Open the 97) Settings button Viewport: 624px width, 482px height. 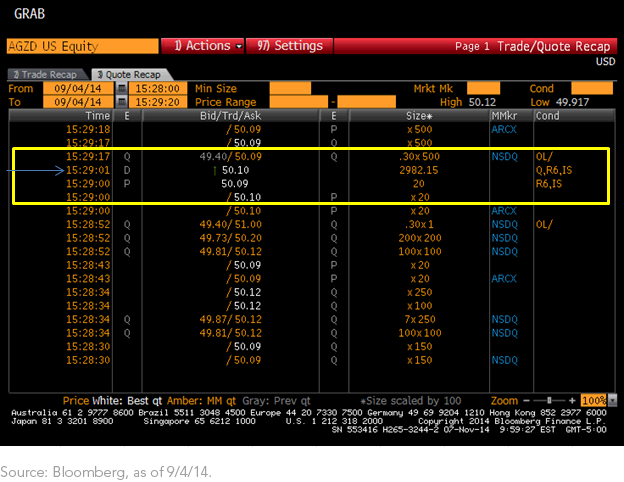[289, 46]
